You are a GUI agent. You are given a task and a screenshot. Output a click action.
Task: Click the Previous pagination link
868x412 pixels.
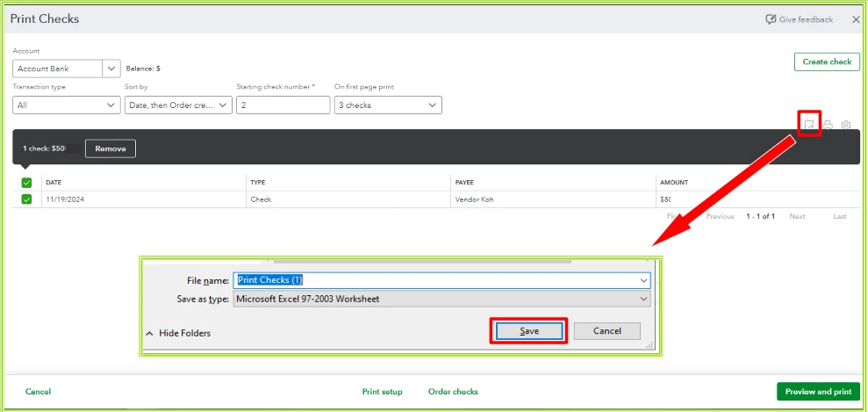pyautogui.click(x=721, y=216)
